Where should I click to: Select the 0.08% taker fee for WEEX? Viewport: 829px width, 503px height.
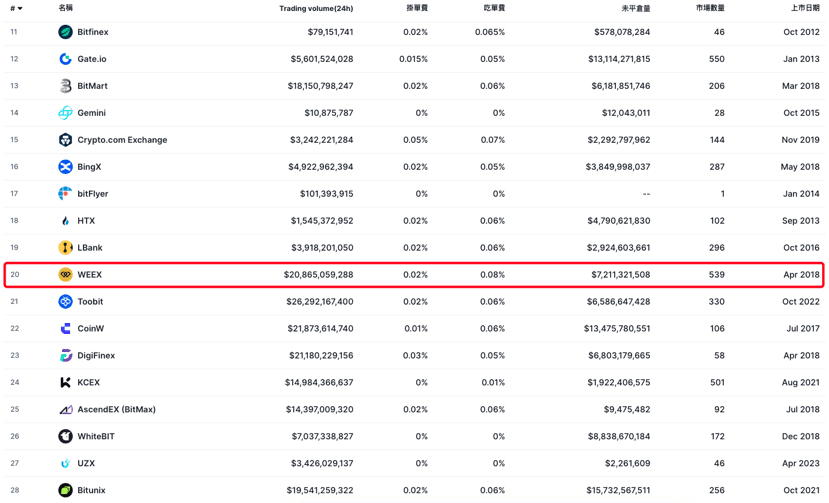click(x=493, y=275)
